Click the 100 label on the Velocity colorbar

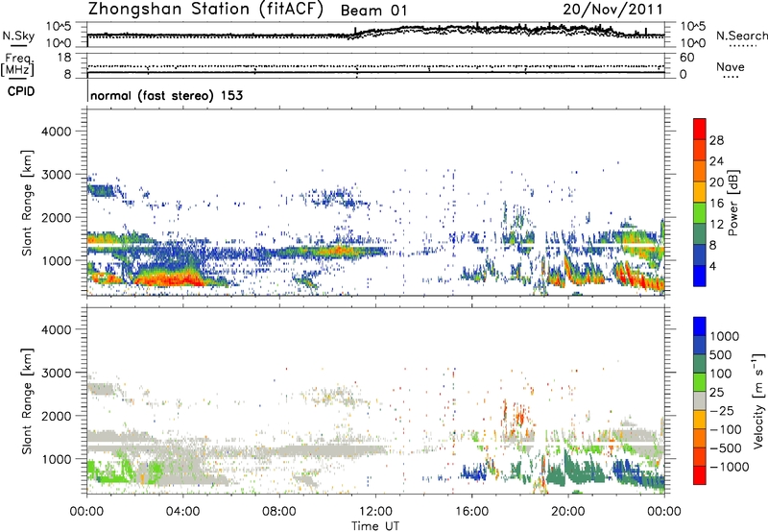click(x=721, y=374)
